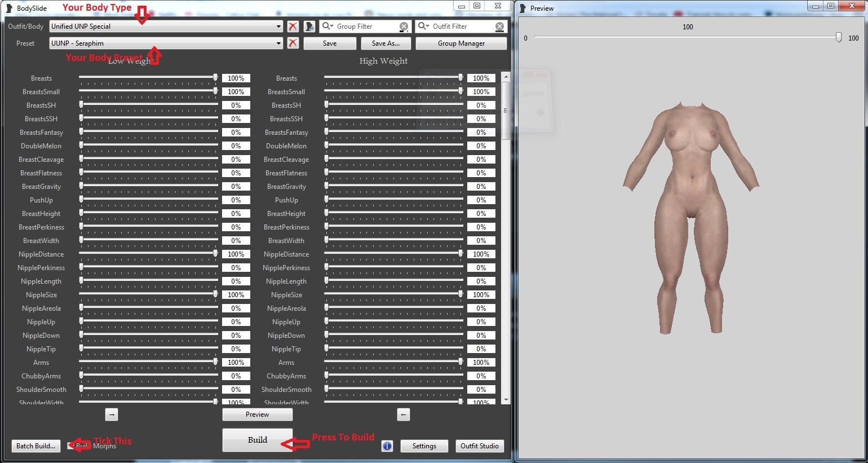Screen dimensions: 868x463
Task: Open the Group Manager
Action: [x=461, y=43]
